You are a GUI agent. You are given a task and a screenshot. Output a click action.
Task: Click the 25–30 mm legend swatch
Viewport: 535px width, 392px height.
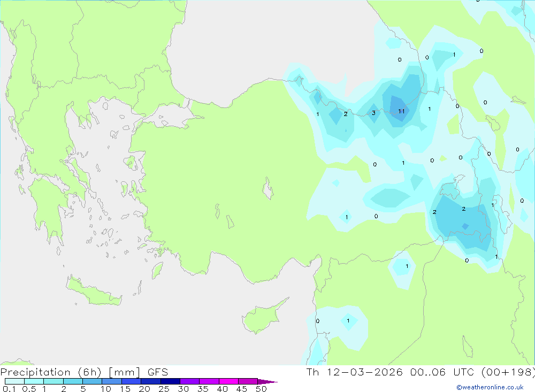[x=170, y=381]
